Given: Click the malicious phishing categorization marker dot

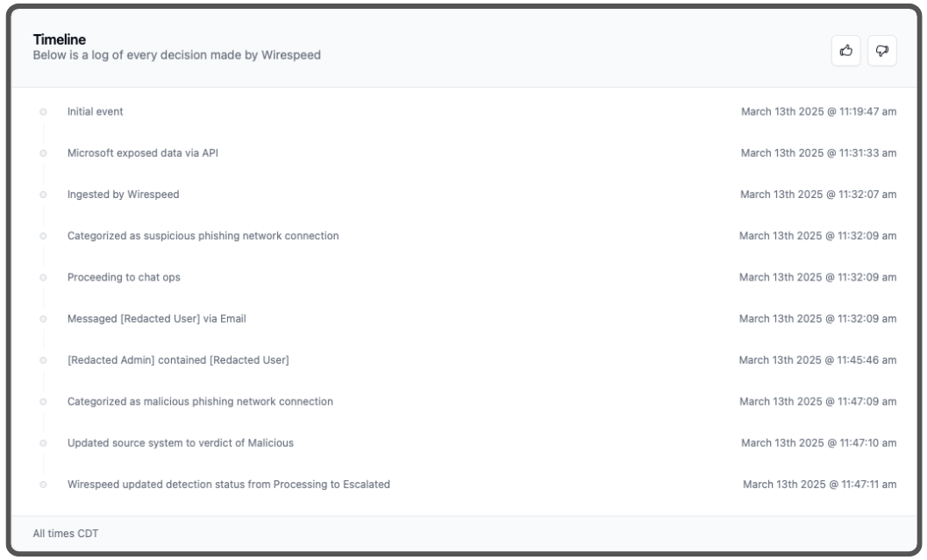Looking at the screenshot, I should click(43, 401).
